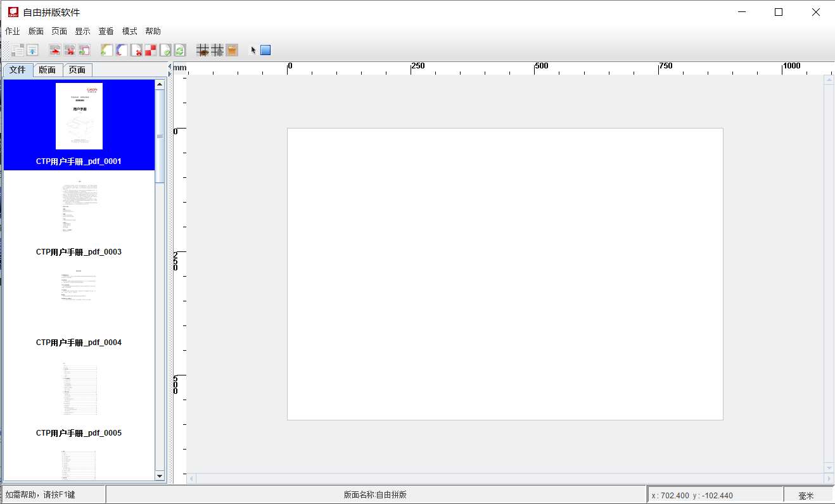The width and height of the screenshot is (835, 504).
Task: Open the 显示 menu
Action: point(83,31)
